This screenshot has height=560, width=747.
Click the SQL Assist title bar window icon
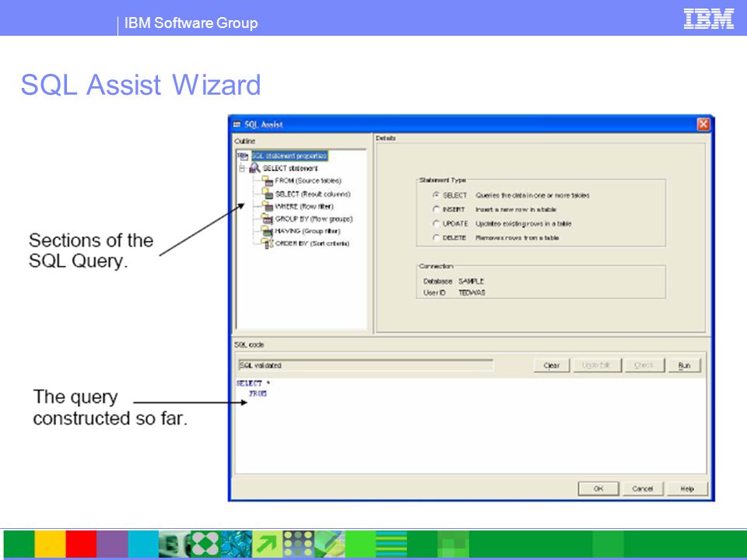237,124
